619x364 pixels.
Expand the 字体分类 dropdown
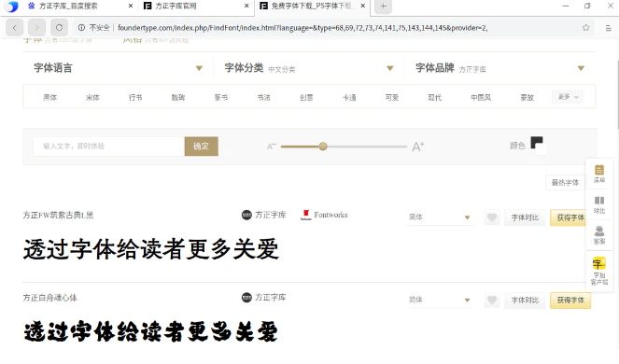(x=390, y=68)
